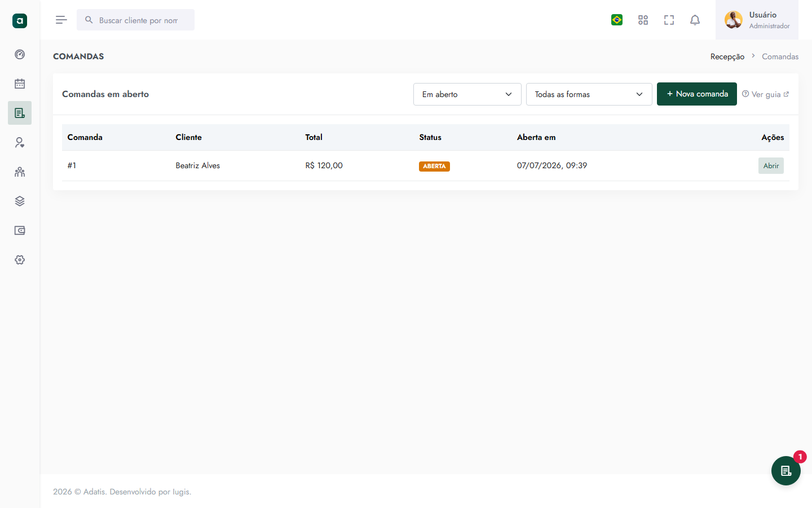Change language via Brazil flag icon
812x508 pixels.
point(617,20)
